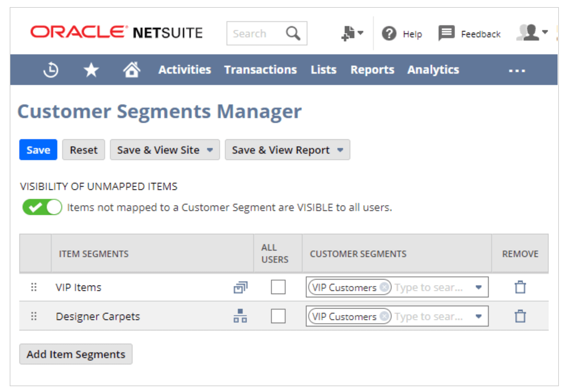Image resolution: width=566 pixels, height=392 pixels.
Task: Click the blue Save button
Action: pos(38,150)
